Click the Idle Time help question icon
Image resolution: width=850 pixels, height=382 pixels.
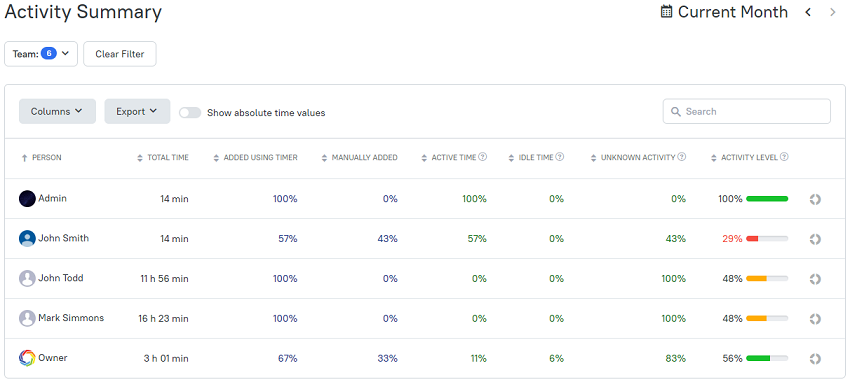[560, 157]
